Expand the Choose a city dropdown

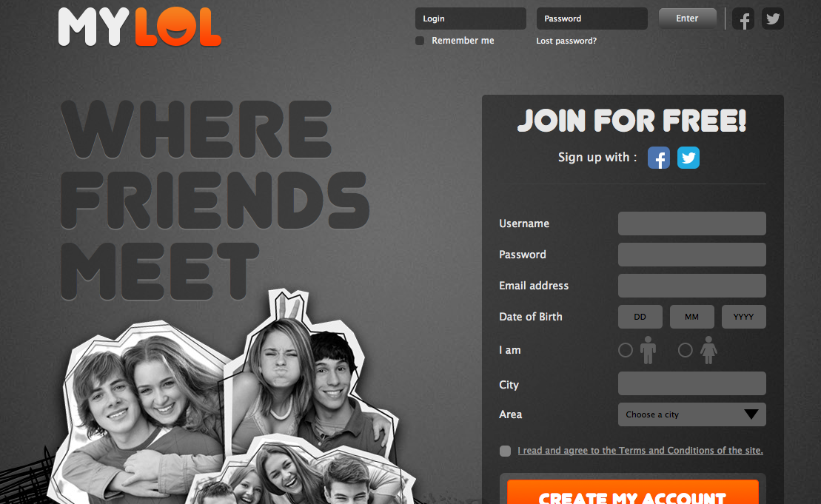click(x=691, y=414)
